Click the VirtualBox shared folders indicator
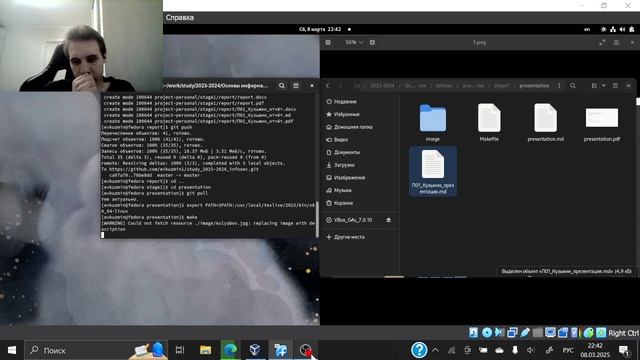 point(538,333)
